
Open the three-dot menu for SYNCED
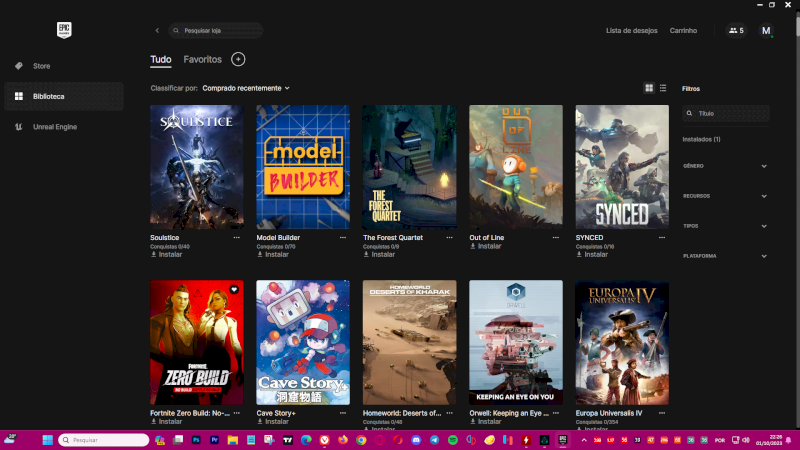click(662, 238)
